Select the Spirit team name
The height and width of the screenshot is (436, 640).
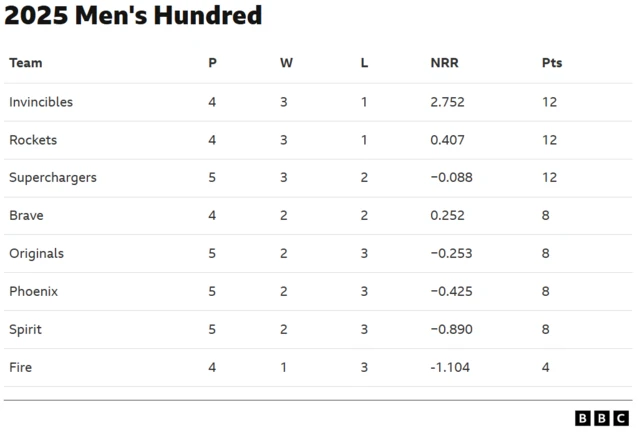point(25,330)
